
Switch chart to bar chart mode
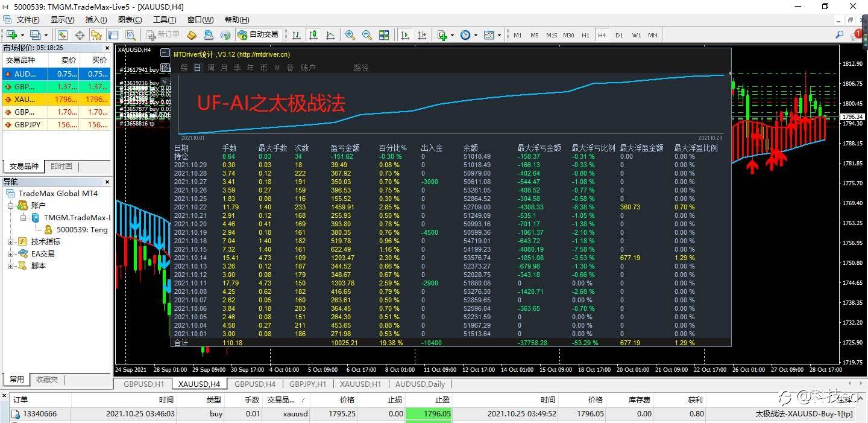[297, 35]
